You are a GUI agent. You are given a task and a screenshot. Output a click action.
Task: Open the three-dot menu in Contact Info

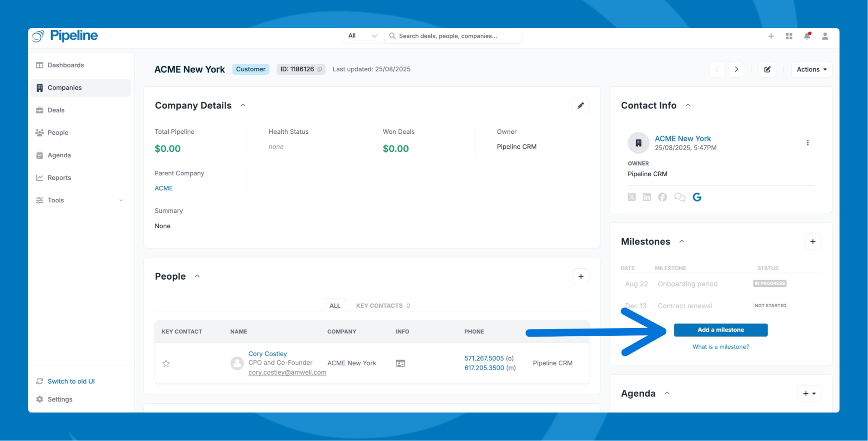point(808,143)
